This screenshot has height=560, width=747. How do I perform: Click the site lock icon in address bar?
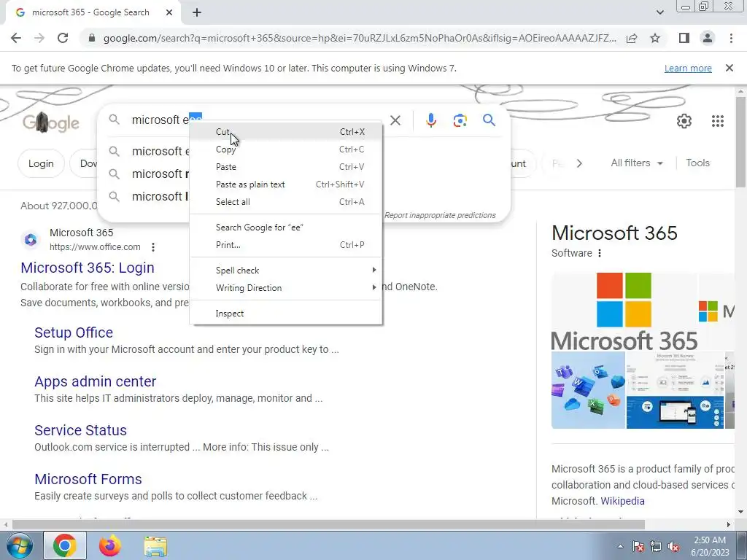(92, 38)
